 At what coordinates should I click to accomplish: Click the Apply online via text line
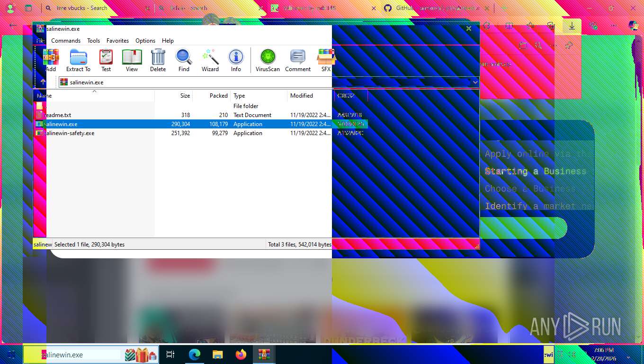point(535,154)
